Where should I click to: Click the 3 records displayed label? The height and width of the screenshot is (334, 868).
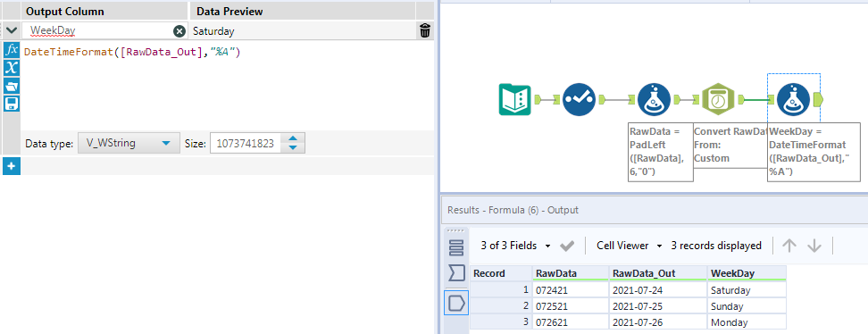(x=716, y=246)
